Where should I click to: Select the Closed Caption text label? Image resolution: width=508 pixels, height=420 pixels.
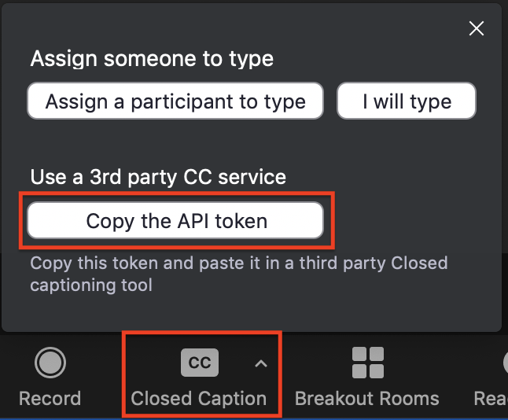pos(199,399)
